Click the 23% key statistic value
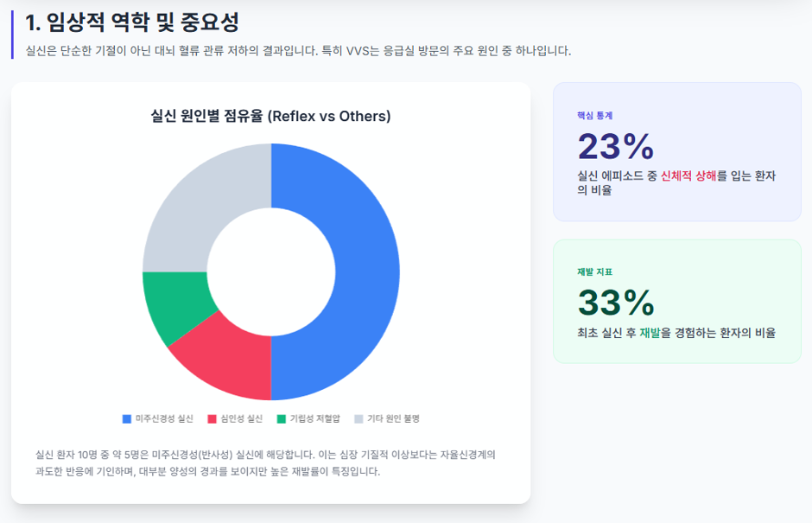The width and height of the screenshot is (812, 523). click(x=616, y=146)
